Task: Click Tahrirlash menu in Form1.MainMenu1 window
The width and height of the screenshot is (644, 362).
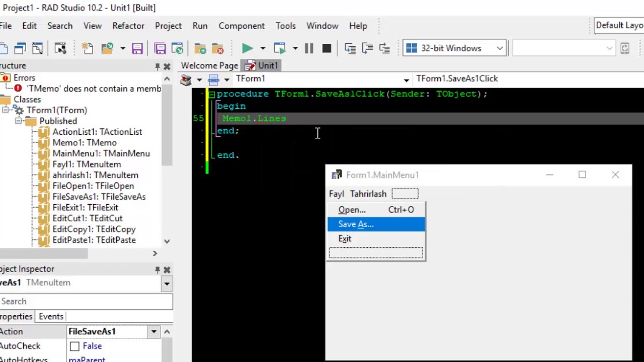Action: (x=368, y=194)
